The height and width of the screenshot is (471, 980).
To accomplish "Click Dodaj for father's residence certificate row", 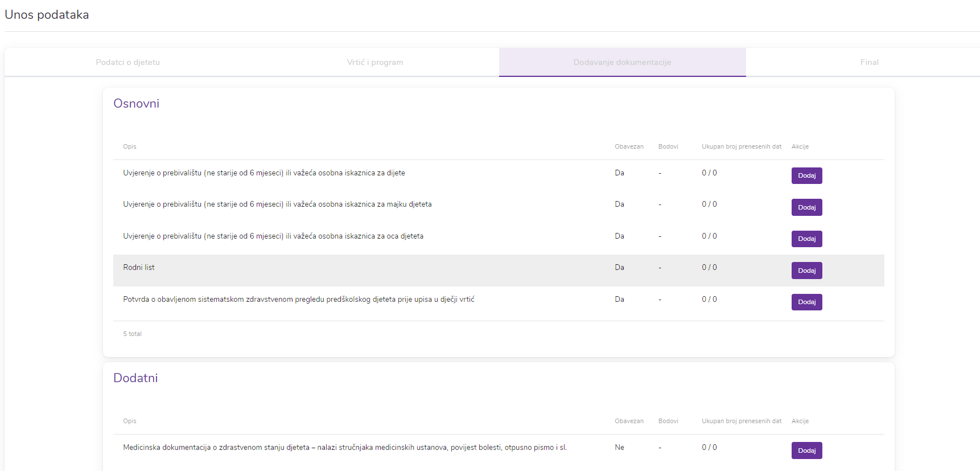I will [806, 239].
